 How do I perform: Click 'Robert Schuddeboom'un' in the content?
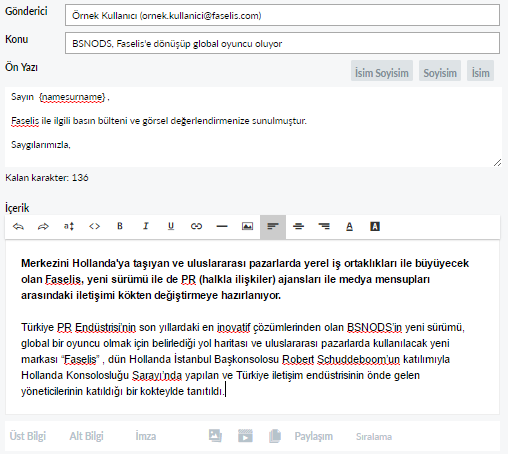click(x=341, y=359)
